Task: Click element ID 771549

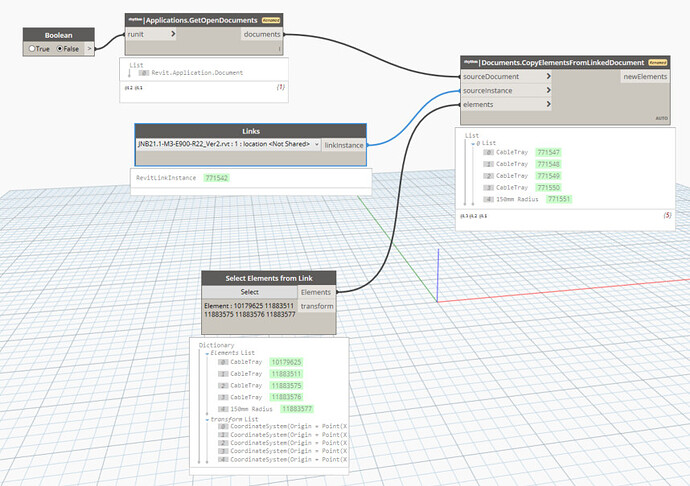Action: 548,176
